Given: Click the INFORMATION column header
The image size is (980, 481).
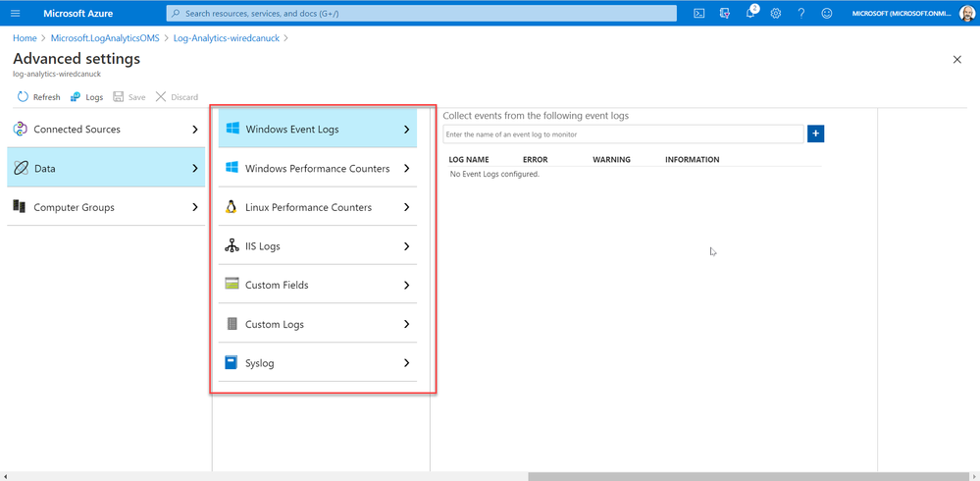Looking at the screenshot, I should click(x=692, y=159).
